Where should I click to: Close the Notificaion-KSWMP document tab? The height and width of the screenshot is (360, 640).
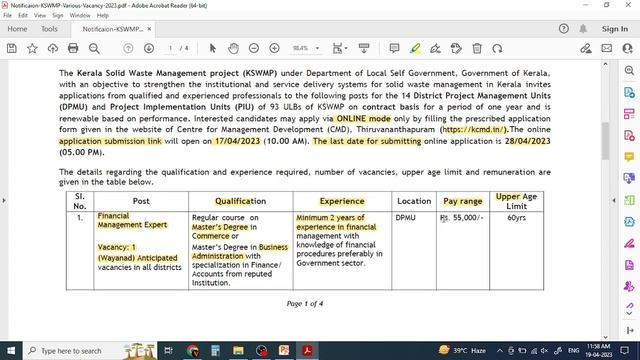point(149,29)
